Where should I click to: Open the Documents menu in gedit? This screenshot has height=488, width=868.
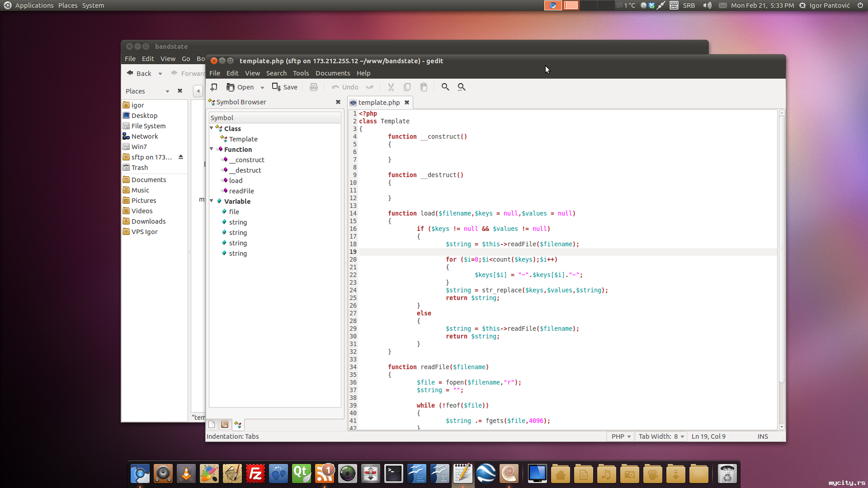tap(332, 73)
